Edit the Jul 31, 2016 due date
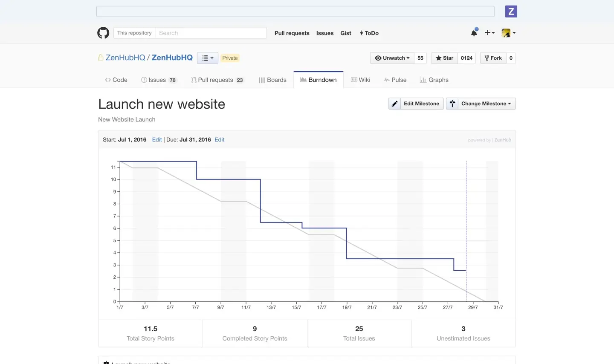Viewport: 614px width, 364px height. click(220, 139)
